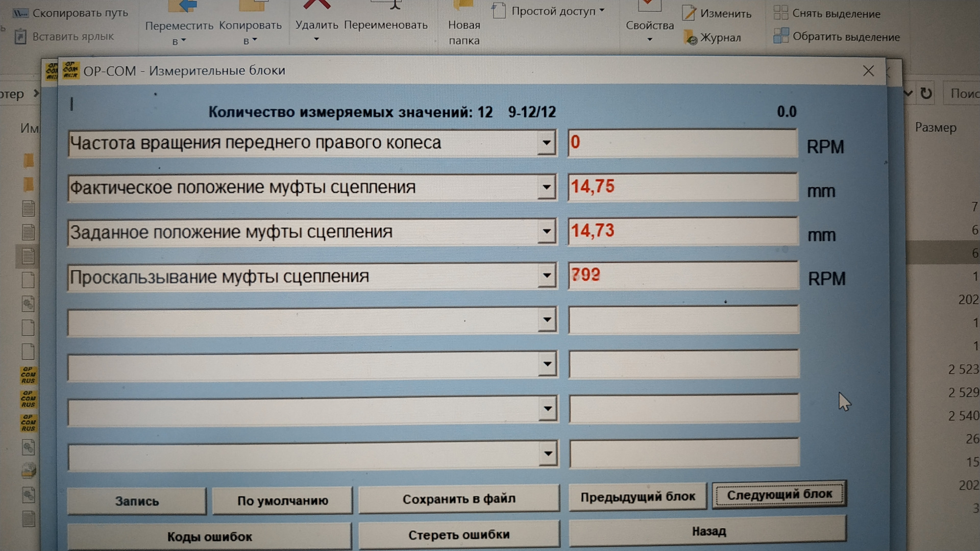The image size is (980, 551).
Task: Click the Explorer search box
Action: tap(961, 93)
